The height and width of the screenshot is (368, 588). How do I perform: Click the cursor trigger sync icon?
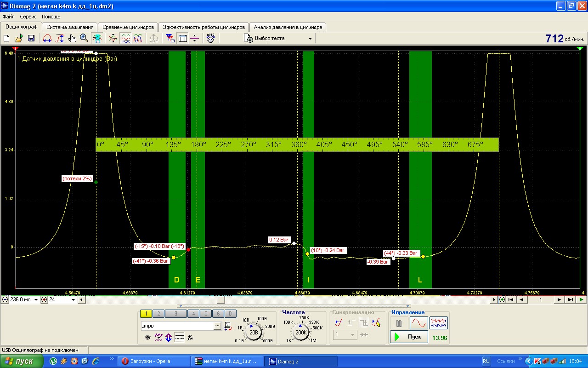(376, 322)
